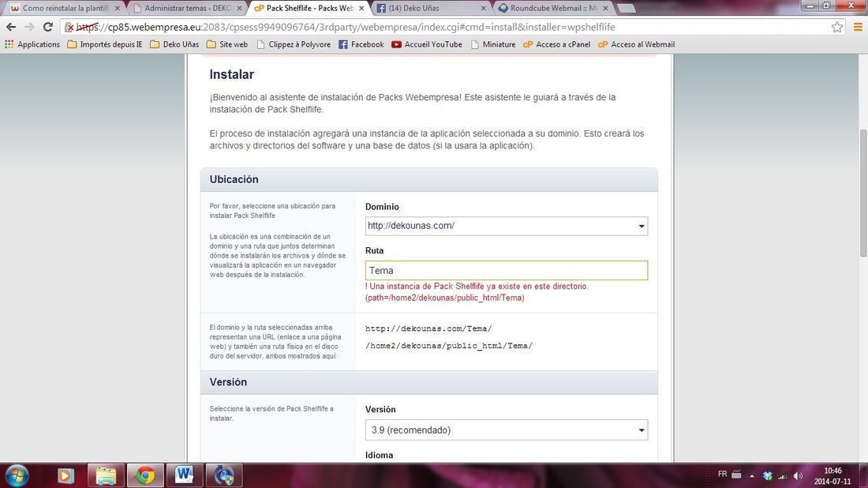Click the Ruta input field containing Tema

pyautogui.click(x=507, y=270)
